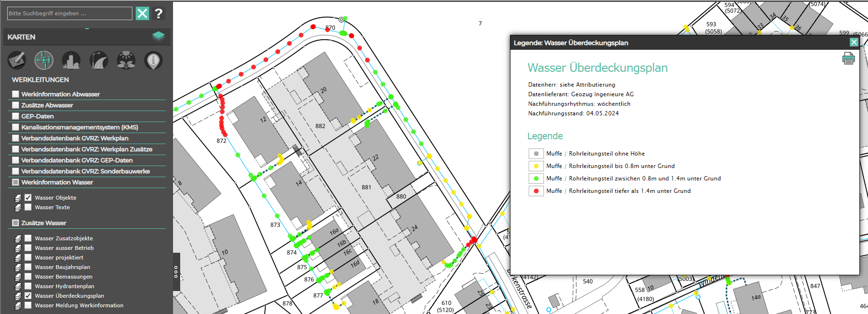Select the pipe networks (Werkleitungen) category icon
This screenshot has height=314, width=868.
[44, 60]
